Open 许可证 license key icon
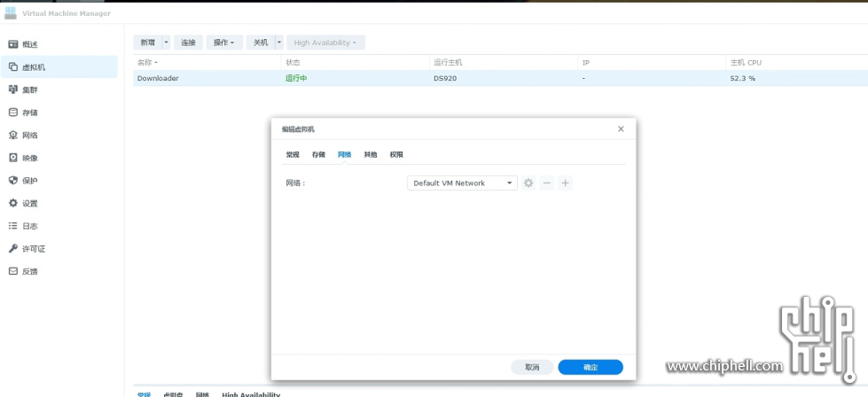 (13, 248)
